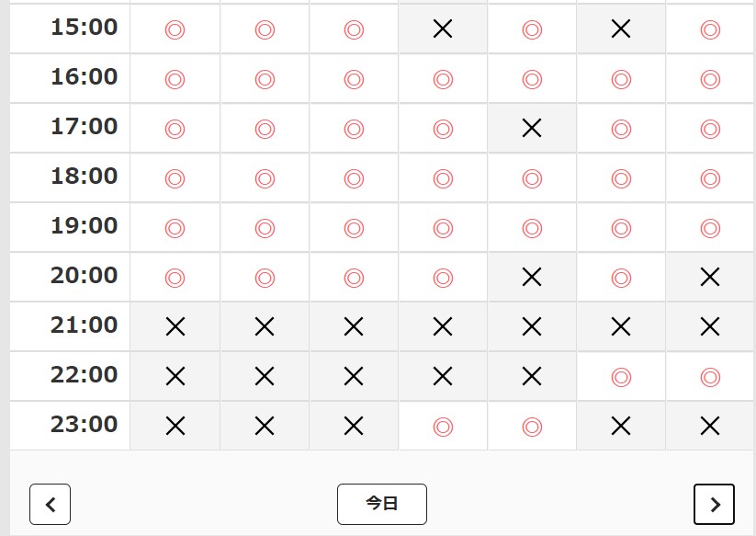This screenshot has height=536, width=756.
Task: Pick the first column's circle slot at 16:00
Action: tap(175, 78)
